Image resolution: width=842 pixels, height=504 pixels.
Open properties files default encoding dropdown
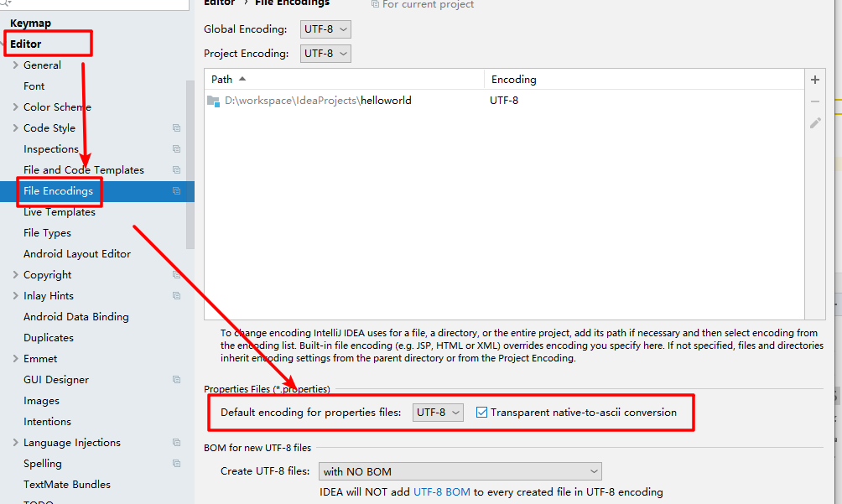(438, 413)
